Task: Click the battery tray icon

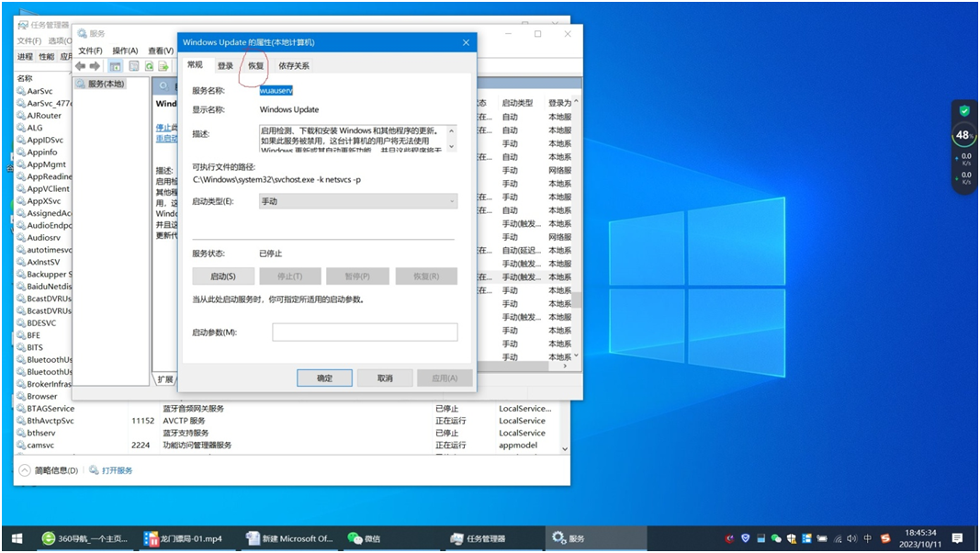Action: click(x=822, y=538)
